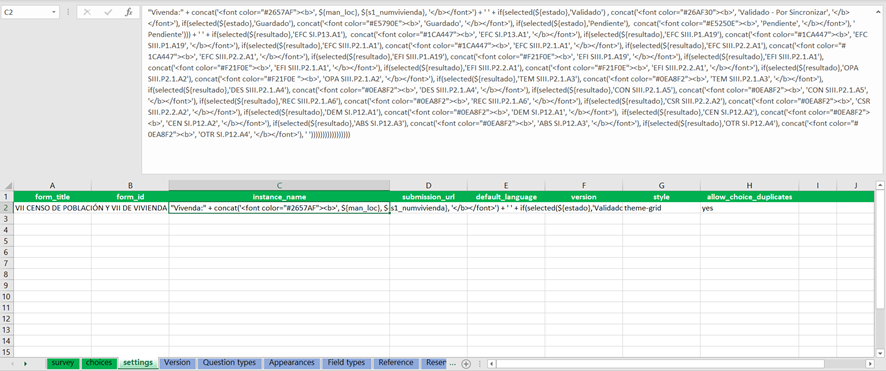Click the vertical scrollbar thumb
This screenshot has height=371, width=886.
pyautogui.click(x=880, y=250)
